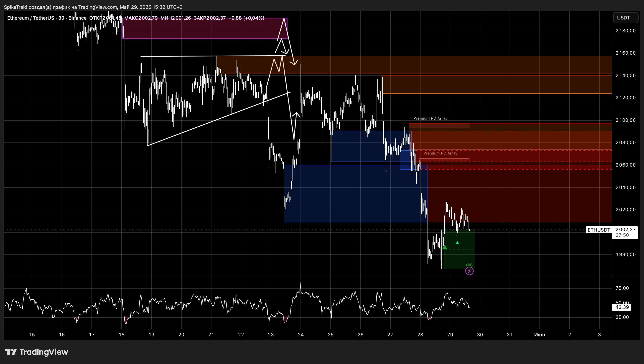
Task: Click the +0,88 (+0,04%) change value
Action: [246, 18]
